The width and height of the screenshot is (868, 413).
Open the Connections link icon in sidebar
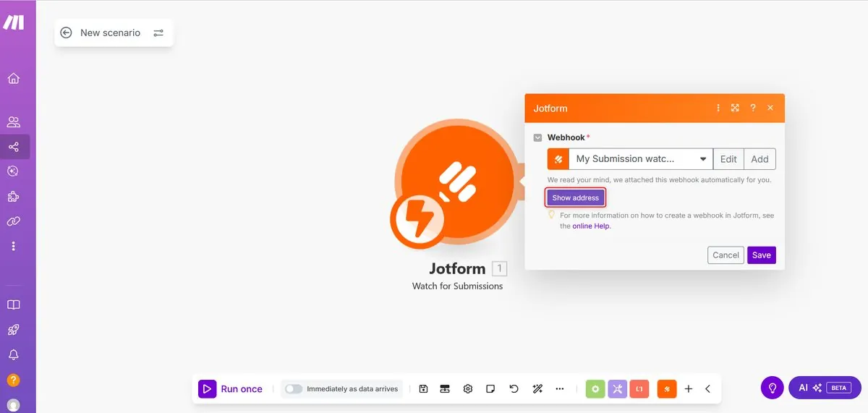pyautogui.click(x=13, y=221)
